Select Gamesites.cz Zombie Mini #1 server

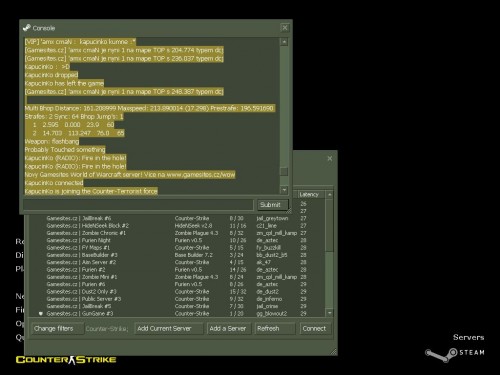pyautogui.click(x=177, y=277)
